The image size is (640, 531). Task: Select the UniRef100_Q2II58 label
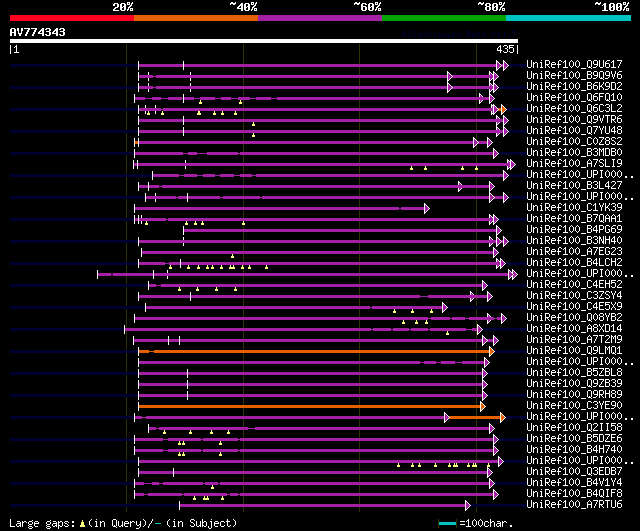[574, 428]
